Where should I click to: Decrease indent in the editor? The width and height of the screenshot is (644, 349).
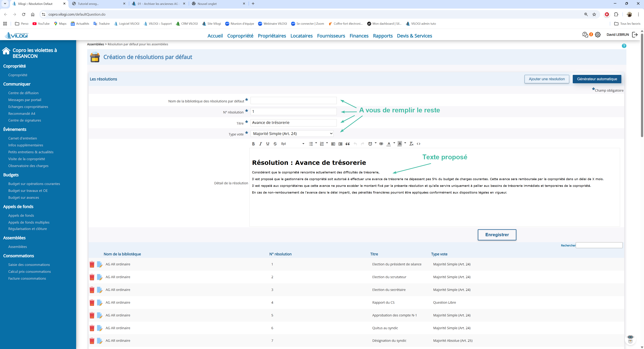coord(333,144)
